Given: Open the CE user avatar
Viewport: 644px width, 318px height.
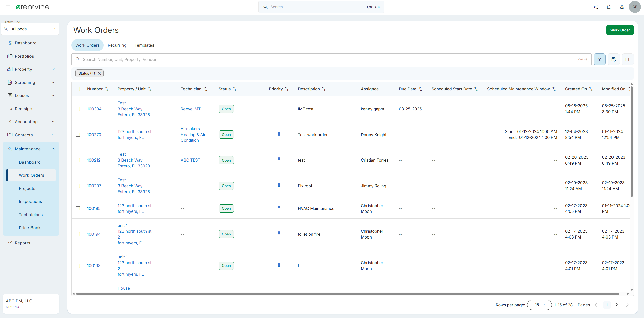Looking at the screenshot, I should pos(635,7).
